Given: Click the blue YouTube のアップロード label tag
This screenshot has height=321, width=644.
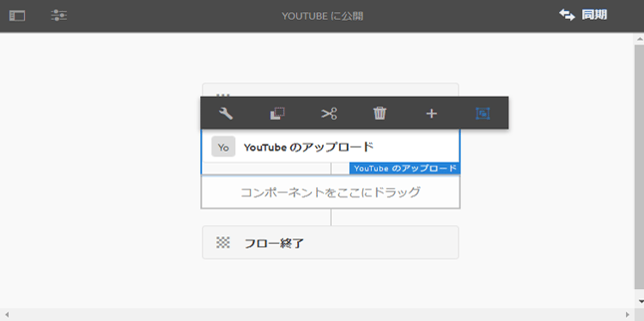Looking at the screenshot, I should pos(405,169).
